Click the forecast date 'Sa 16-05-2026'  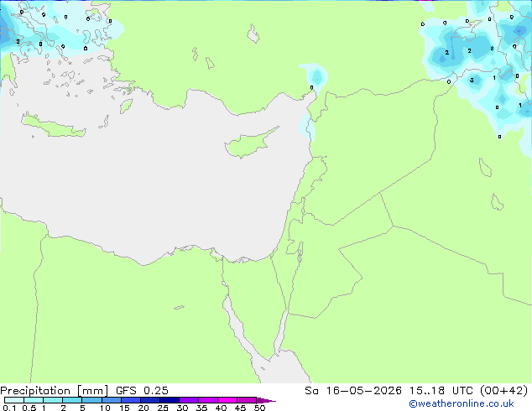(x=353, y=391)
